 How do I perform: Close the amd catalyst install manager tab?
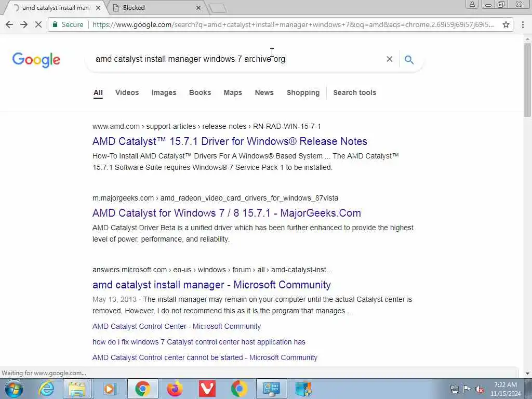click(98, 7)
